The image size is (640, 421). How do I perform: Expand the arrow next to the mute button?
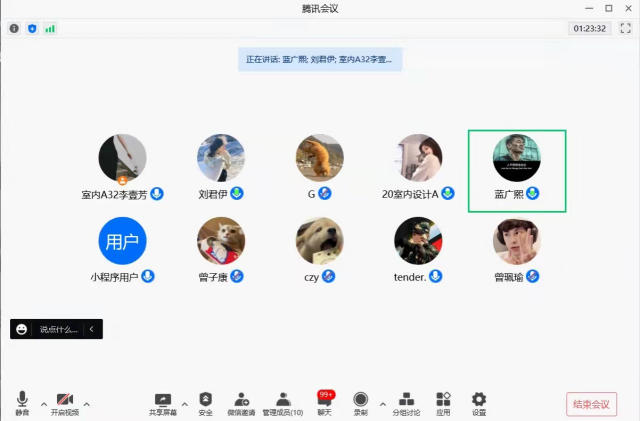tap(43, 404)
